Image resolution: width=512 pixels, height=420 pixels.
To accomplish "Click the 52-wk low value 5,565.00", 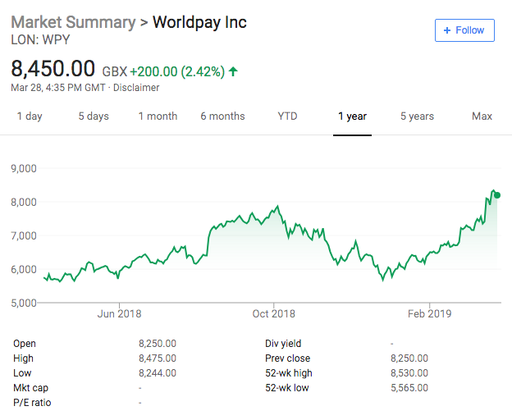I will 409,388.
